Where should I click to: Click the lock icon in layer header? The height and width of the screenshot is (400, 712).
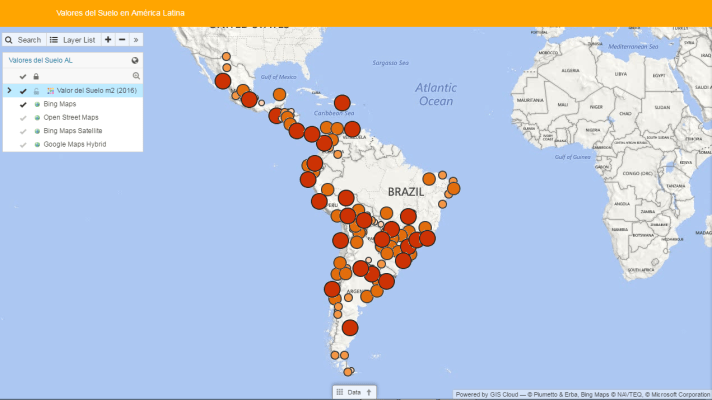pyautogui.click(x=36, y=76)
